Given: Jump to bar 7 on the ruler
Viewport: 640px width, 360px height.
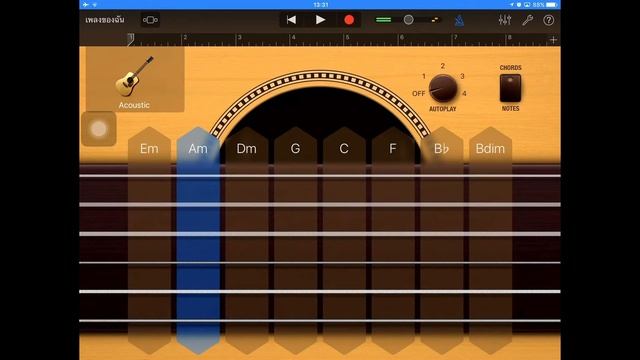Looking at the screenshot, I should (455, 38).
